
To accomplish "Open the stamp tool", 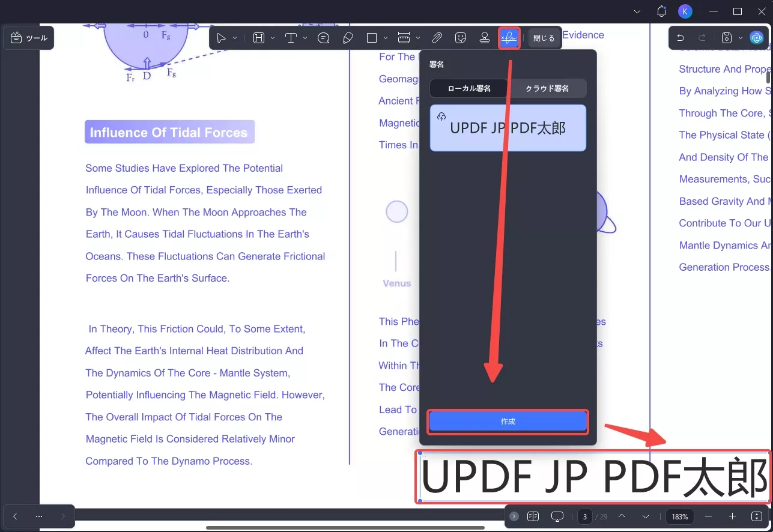I will [485, 38].
